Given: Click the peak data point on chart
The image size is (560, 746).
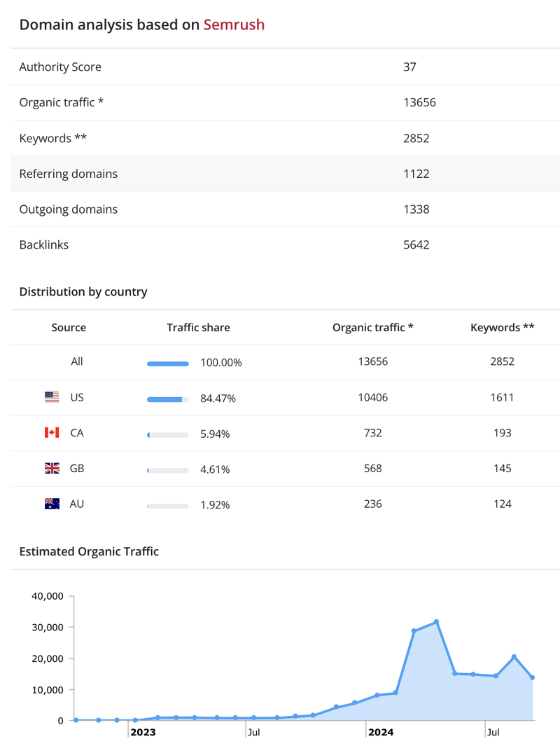Looking at the screenshot, I should click(x=436, y=622).
